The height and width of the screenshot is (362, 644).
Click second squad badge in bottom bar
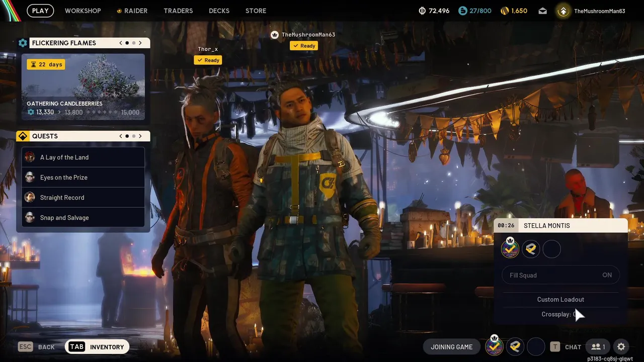515,346
